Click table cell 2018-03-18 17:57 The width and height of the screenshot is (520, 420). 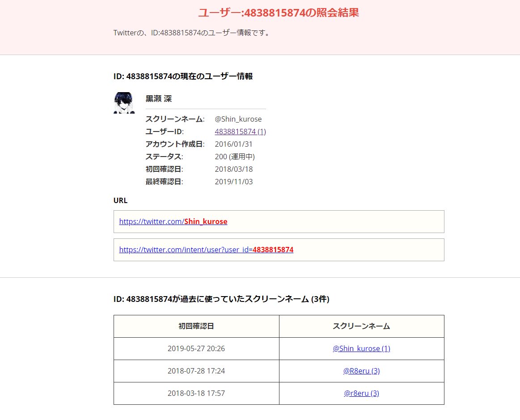(x=196, y=393)
